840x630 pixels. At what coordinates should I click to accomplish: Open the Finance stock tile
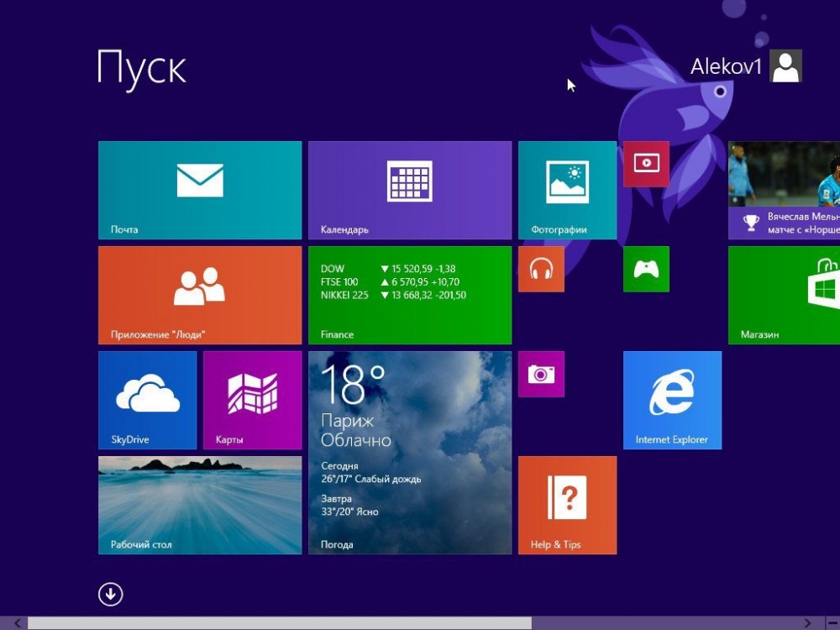tap(410, 295)
